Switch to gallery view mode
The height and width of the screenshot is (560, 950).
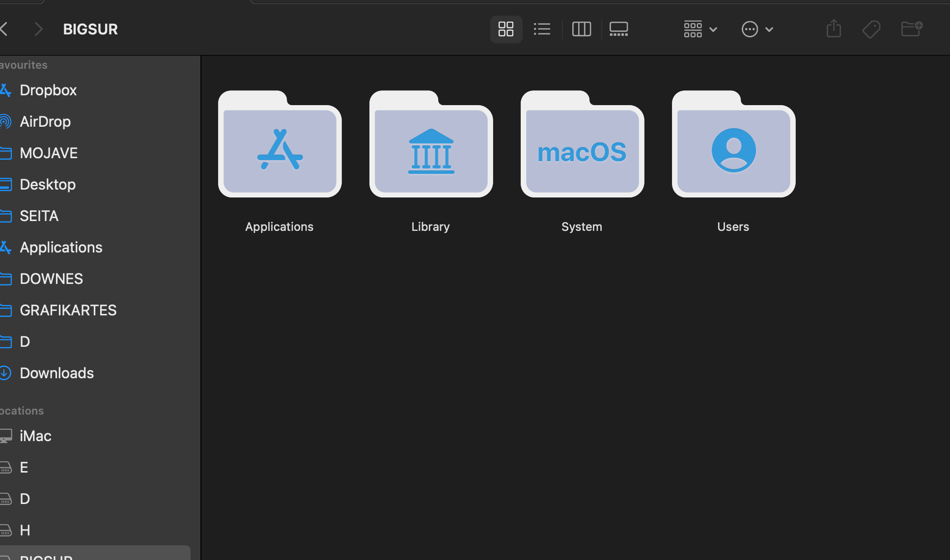[618, 29]
